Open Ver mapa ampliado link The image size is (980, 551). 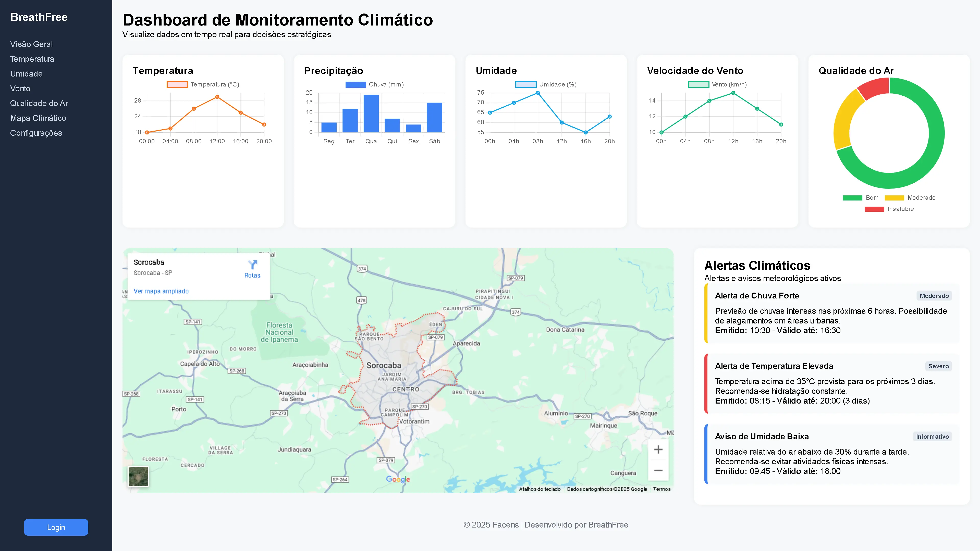tap(161, 291)
